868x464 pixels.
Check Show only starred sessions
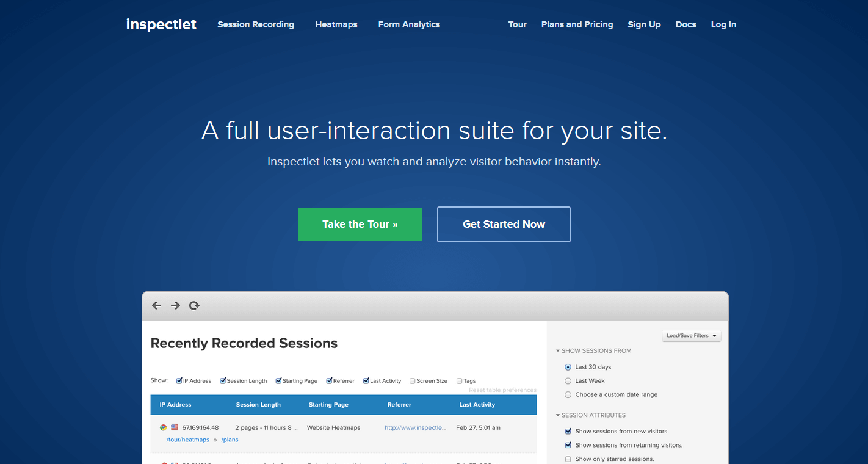[x=568, y=459]
